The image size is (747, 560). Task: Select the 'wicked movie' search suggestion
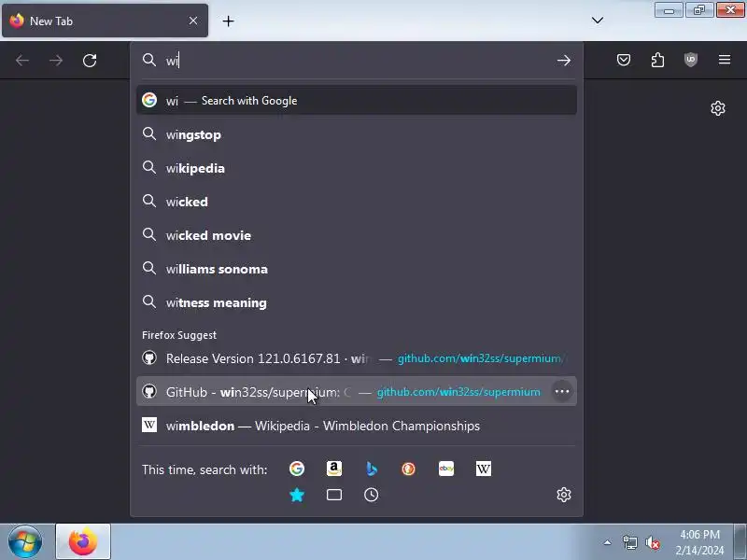click(357, 235)
